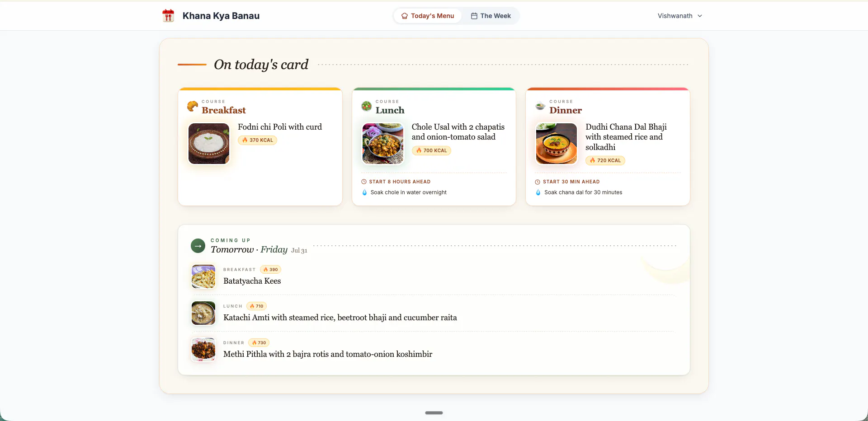
Task: Switch to The Week tab
Action: [491, 16]
